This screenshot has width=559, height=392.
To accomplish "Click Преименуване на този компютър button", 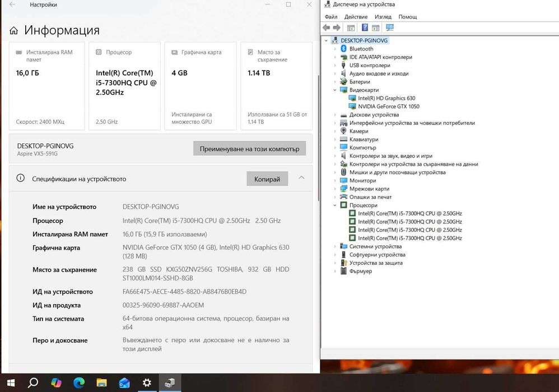I will [250, 148].
